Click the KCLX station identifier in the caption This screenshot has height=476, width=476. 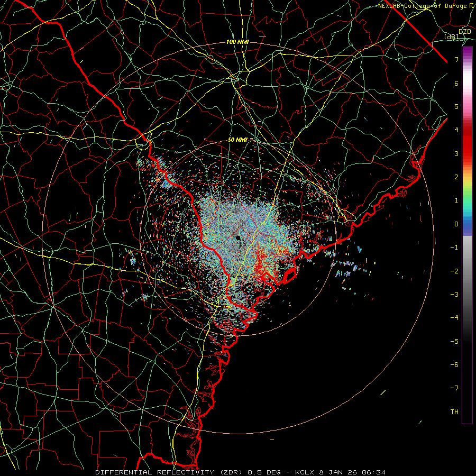(x=304, y=472)
